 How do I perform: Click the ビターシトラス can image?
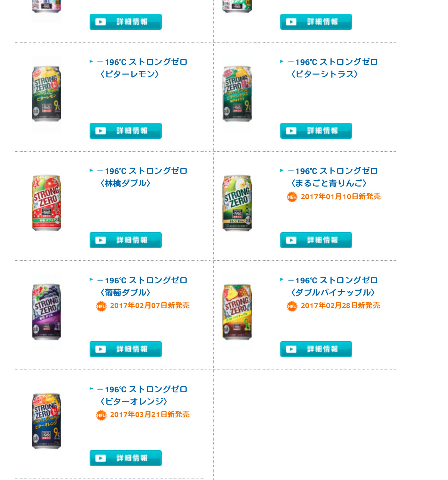point(237,94)
